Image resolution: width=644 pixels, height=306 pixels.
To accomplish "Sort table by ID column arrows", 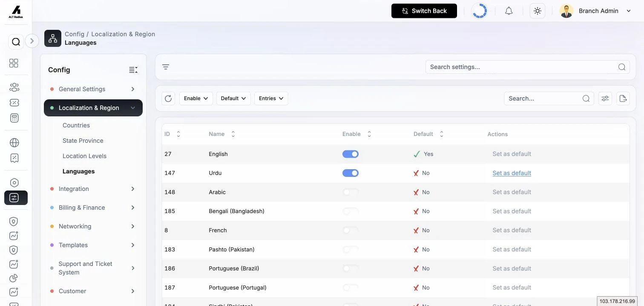I will [x=178, y=134].
